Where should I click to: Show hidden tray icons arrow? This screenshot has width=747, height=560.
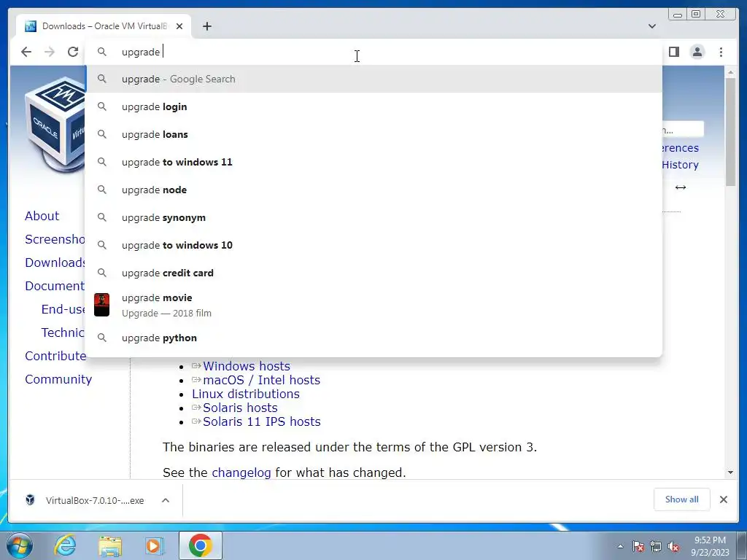click(620, 546)
